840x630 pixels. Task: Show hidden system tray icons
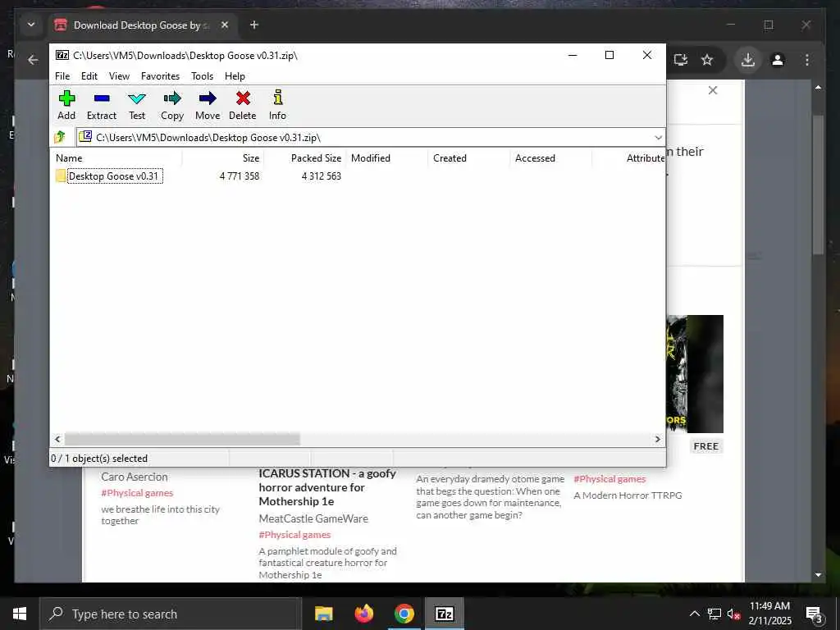coord(694,614)
